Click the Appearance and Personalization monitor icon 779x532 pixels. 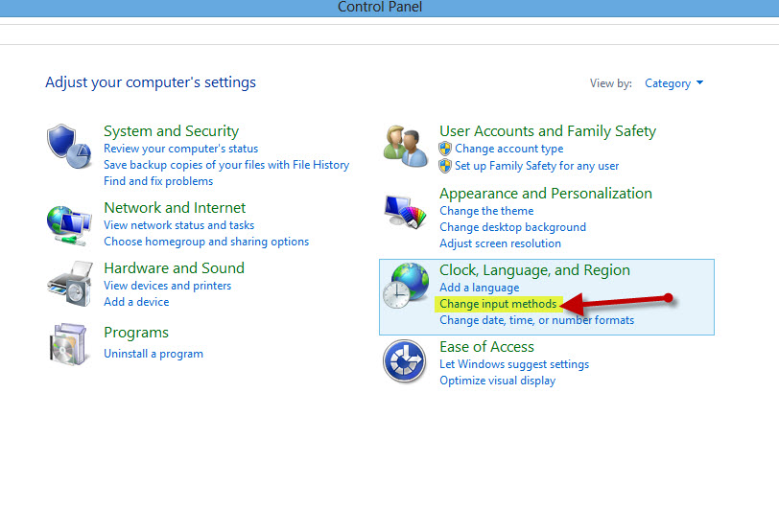click(406, 212)
